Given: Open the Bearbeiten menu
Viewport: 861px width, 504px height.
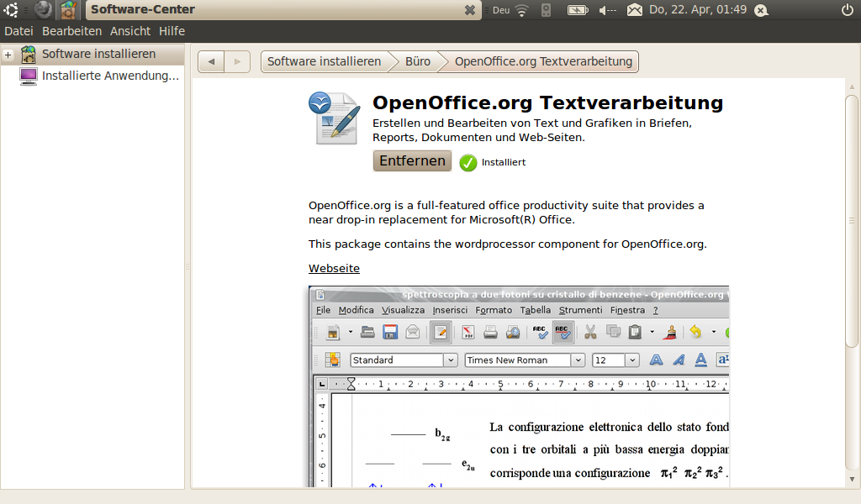Looking at the screenshot, I should tap(72, 31).
